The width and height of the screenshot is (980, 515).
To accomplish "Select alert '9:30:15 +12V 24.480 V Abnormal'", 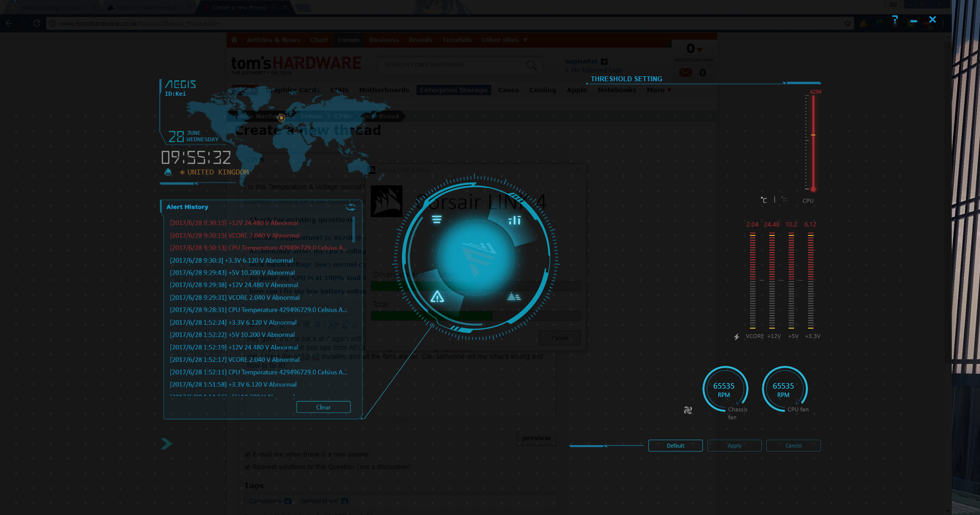I will (234, 223).
